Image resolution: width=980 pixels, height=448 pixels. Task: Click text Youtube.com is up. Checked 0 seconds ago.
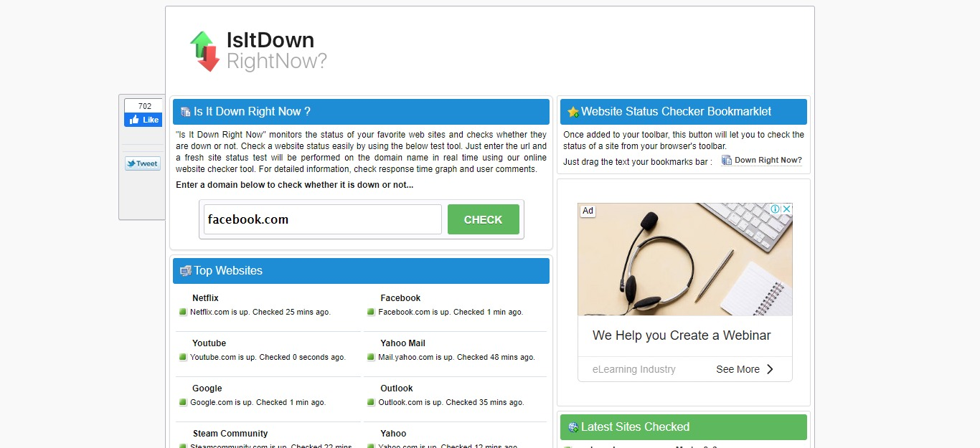pos(268,357)
